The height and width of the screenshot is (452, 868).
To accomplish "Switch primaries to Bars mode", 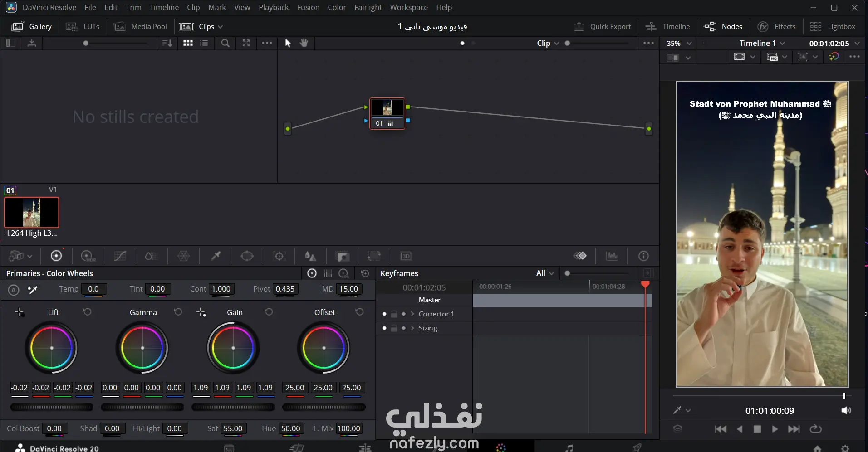I will tap(328, 273).
